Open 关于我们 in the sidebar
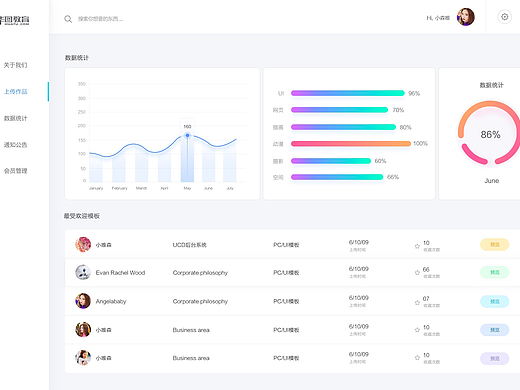This screenshot has width=520, height=390. point(15,65)
